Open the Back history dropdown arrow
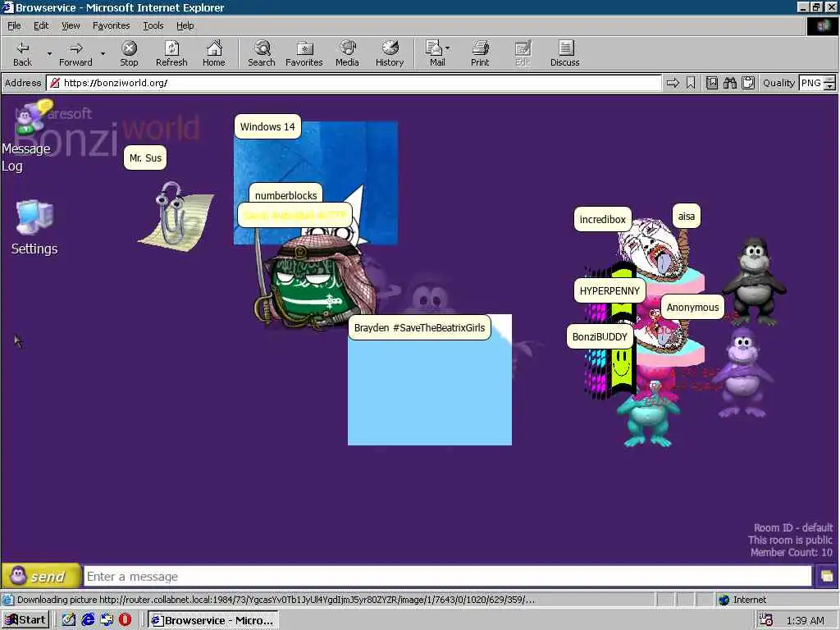840x630 pixels. coord(49,53)
